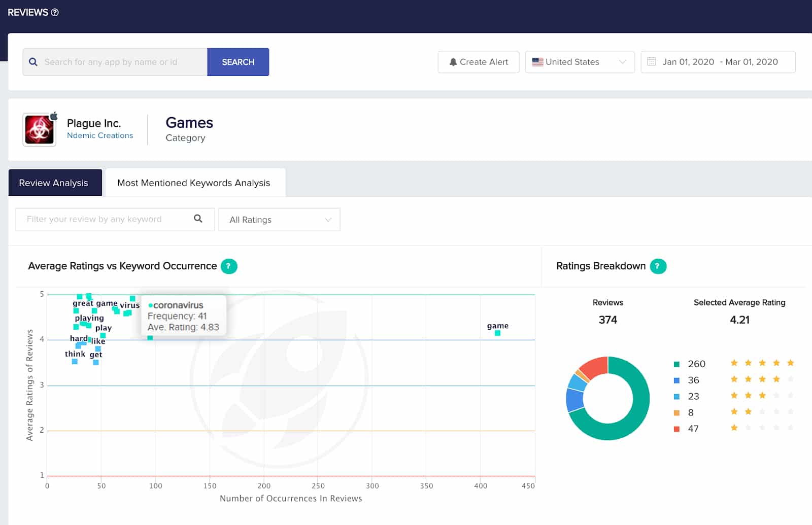Click the Reviews help question mark icon
This screenshot has height=525, width=812.
[55, 12]
